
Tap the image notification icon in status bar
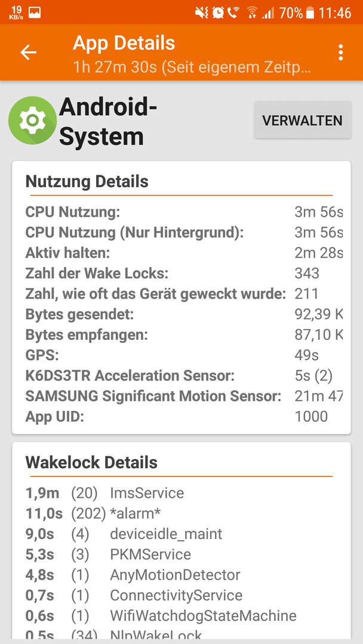(x=35, y=13)
